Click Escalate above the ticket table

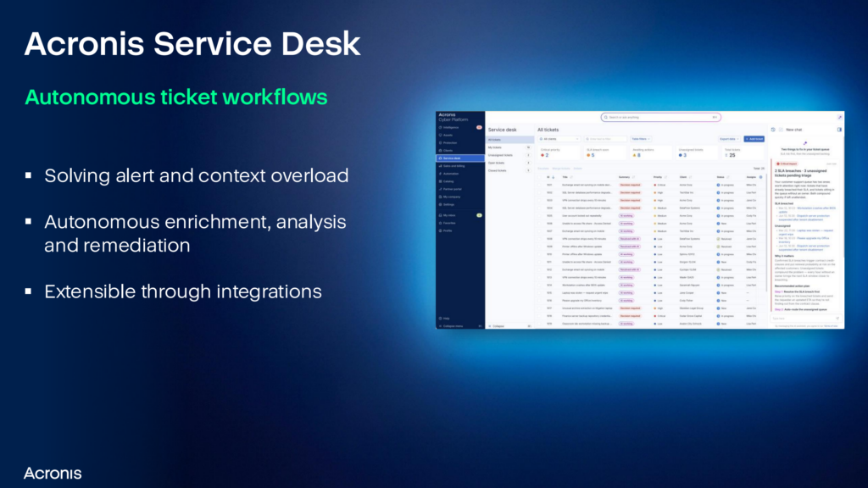click(543, 169)
